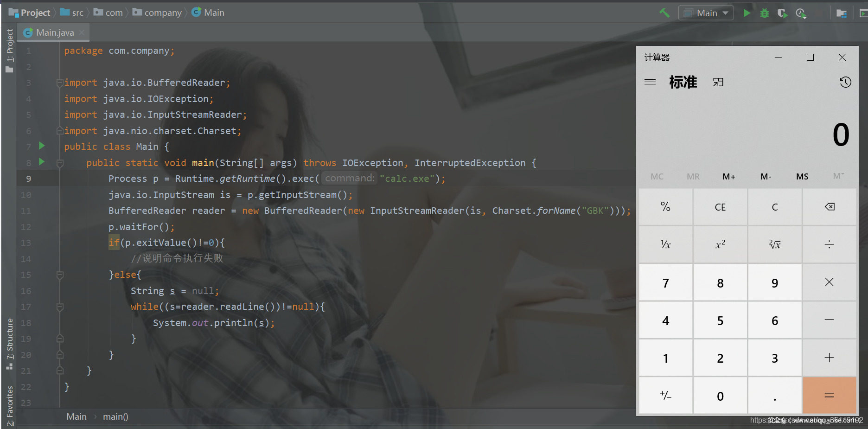Toggle the Project tool window sidebar
868x429 pixels.
(10, 50)
